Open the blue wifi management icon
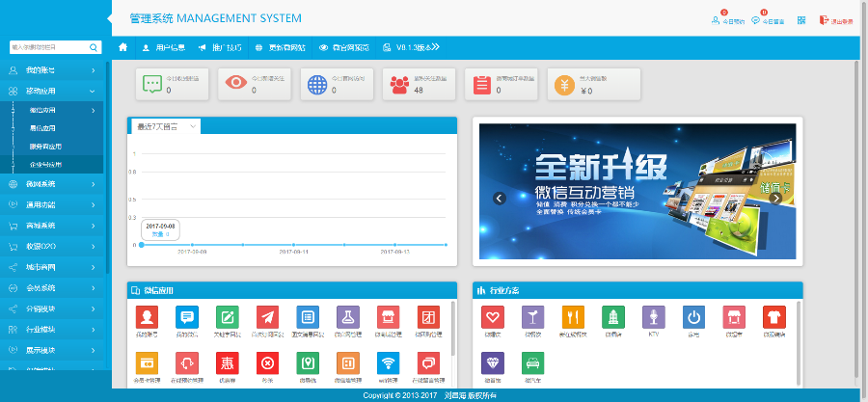 (x=389, y=363)
